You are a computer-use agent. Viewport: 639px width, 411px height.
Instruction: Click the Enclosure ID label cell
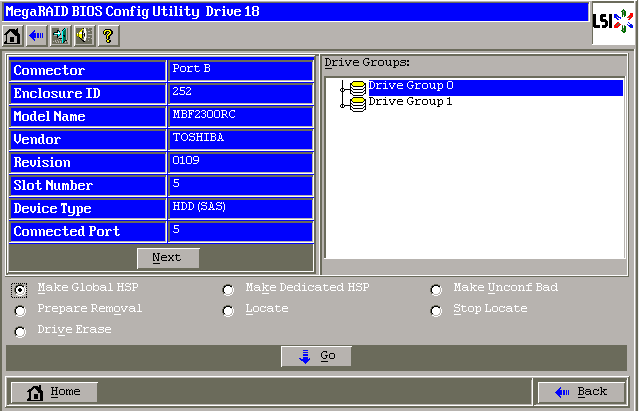point(88,93)
